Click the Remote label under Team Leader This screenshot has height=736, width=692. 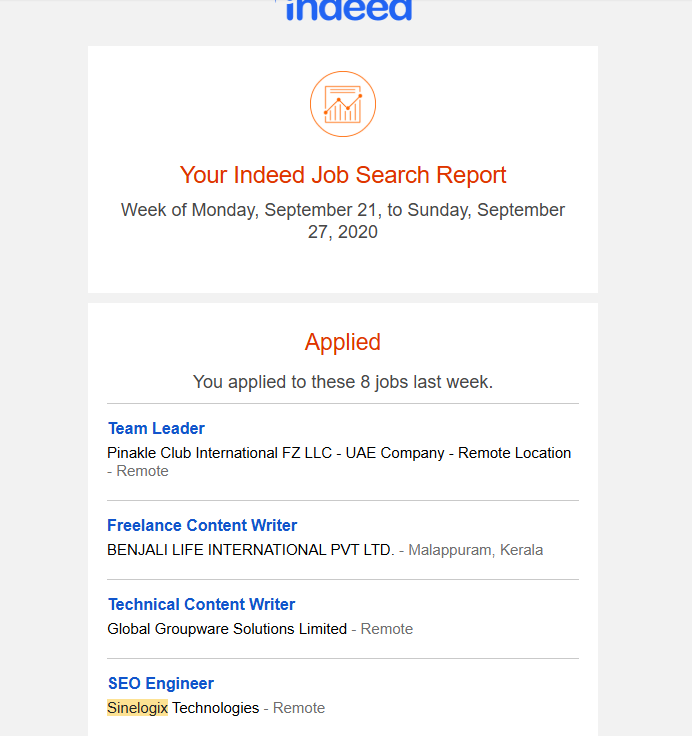click(x=142, y=471)
